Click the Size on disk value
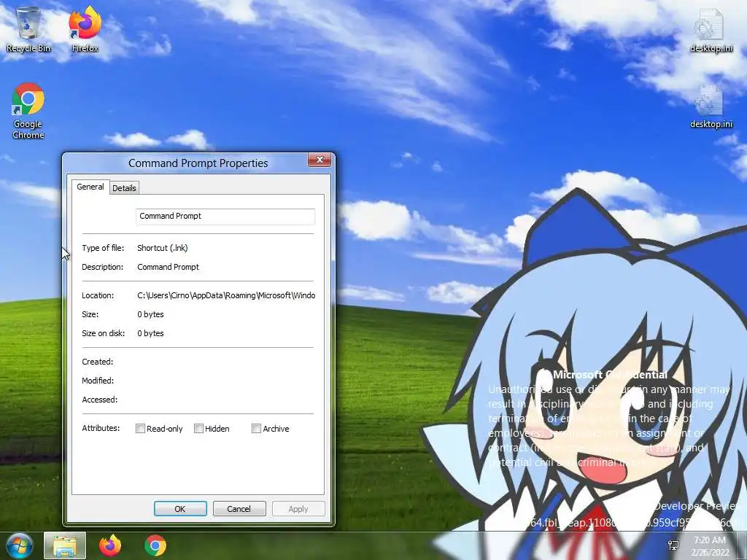The image size is (747, 560). 150,333
